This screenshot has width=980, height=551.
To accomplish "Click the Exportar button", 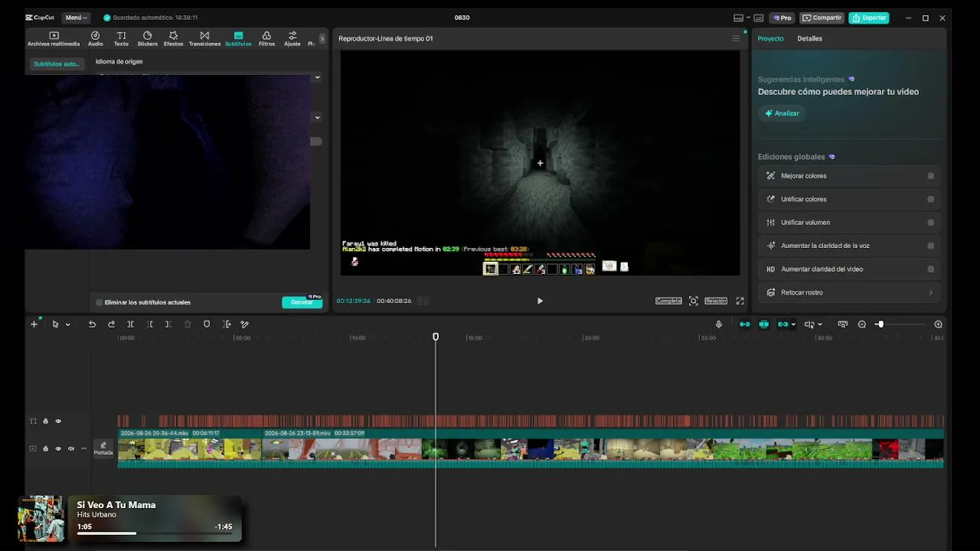I will 869,18.
